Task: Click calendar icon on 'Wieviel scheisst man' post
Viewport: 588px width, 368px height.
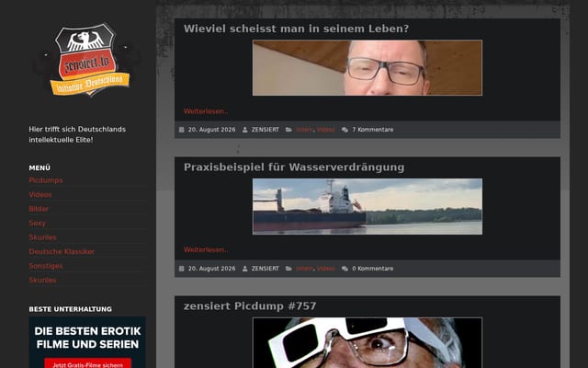Action: tap(182, 130)
